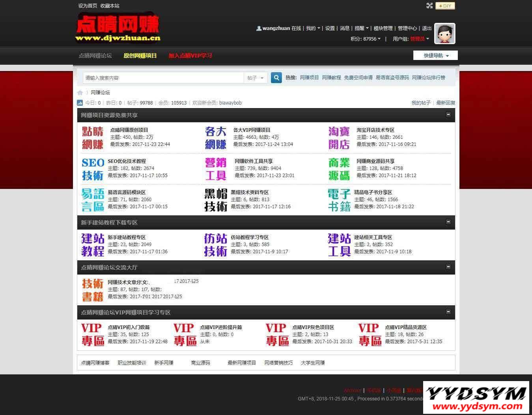Viewport: 532px width, 415px height.
Task: Open the 各大VIP网赚项目 board title
Action: tap(252, 130)
